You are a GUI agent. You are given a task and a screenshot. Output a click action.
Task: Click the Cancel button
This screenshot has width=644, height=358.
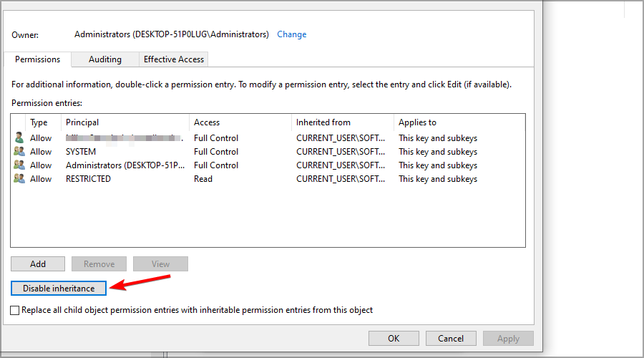451,338
